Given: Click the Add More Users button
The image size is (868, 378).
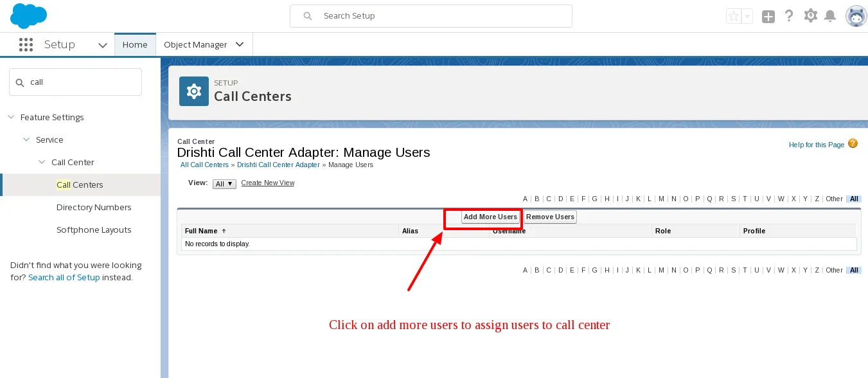Looking at the screenshot, I should pos(490,217).
